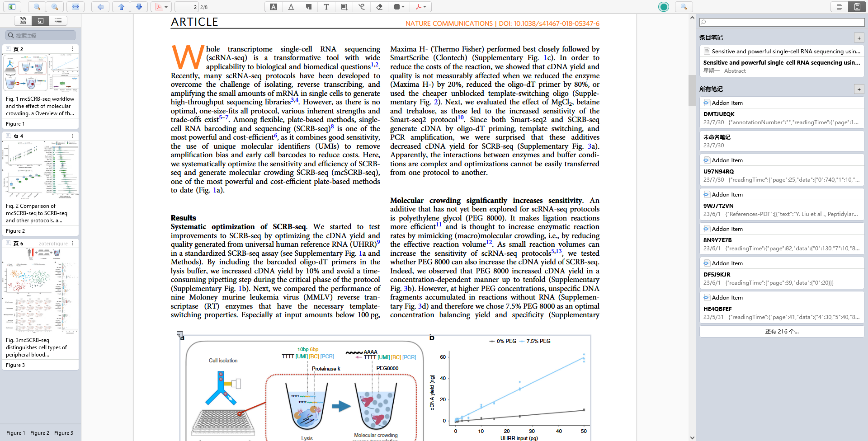The width and height of the screenshot is (868, 441).
Task: Toggle the navigation sidebar panel
Action: pos(12,7)
